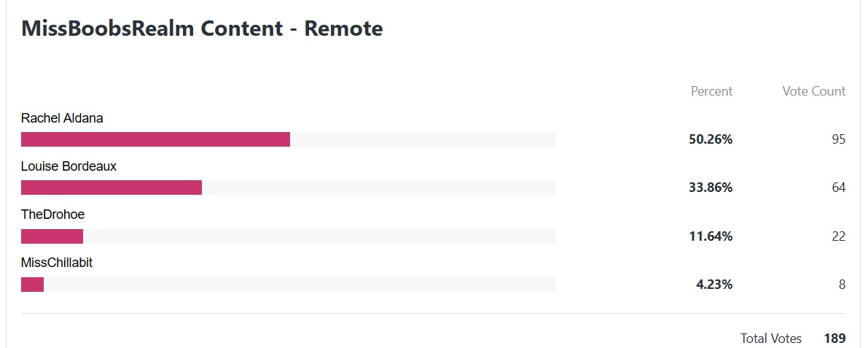Click the vote count 64
This screenshot has height=348, width=868.
839,187
